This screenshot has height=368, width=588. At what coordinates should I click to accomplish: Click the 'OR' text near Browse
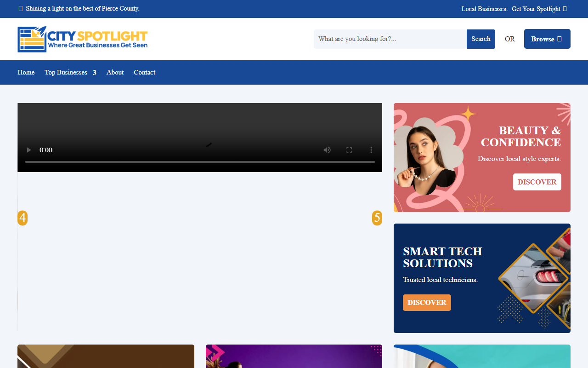pos(510,39)
